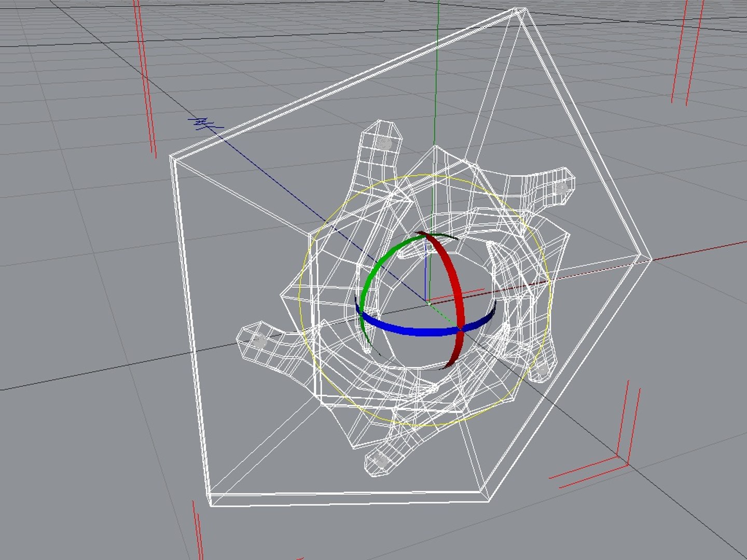Select the gray joint marker on the left arm tip
The height and width of the screenshot is (560, 747).
click(259, 342)
